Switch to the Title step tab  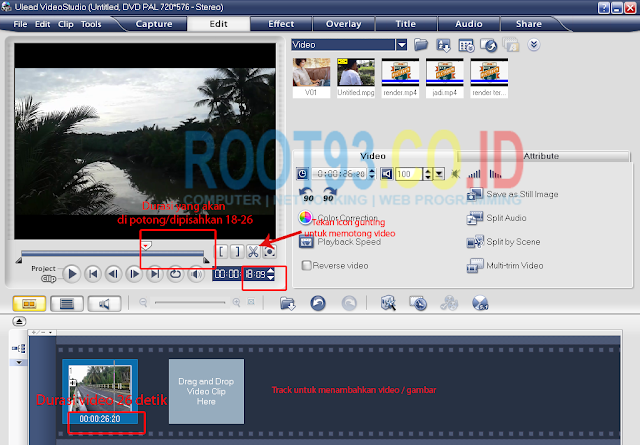click(406, 24)
